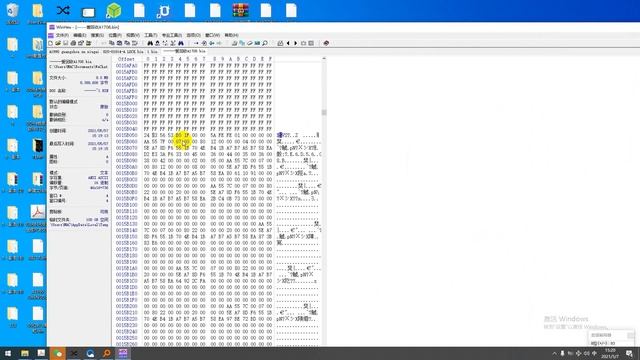This screenshot has width=640, height=360.
Task: Select the crossed-arrows shuffle app desktop icon
Action: pyautogui.click(x=63, y=11)
